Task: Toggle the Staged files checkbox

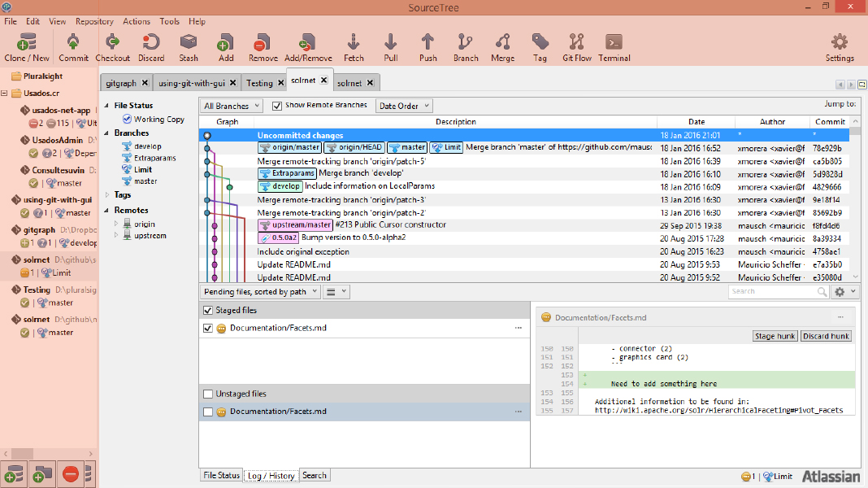Action: coord(208,310)
